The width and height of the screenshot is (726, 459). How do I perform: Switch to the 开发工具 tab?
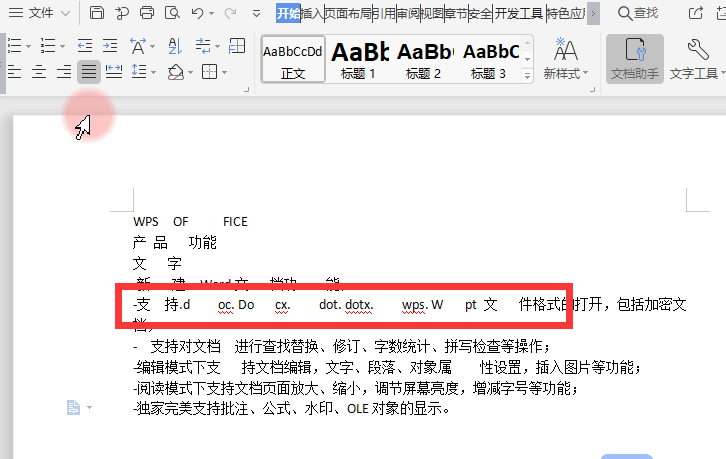519,13
